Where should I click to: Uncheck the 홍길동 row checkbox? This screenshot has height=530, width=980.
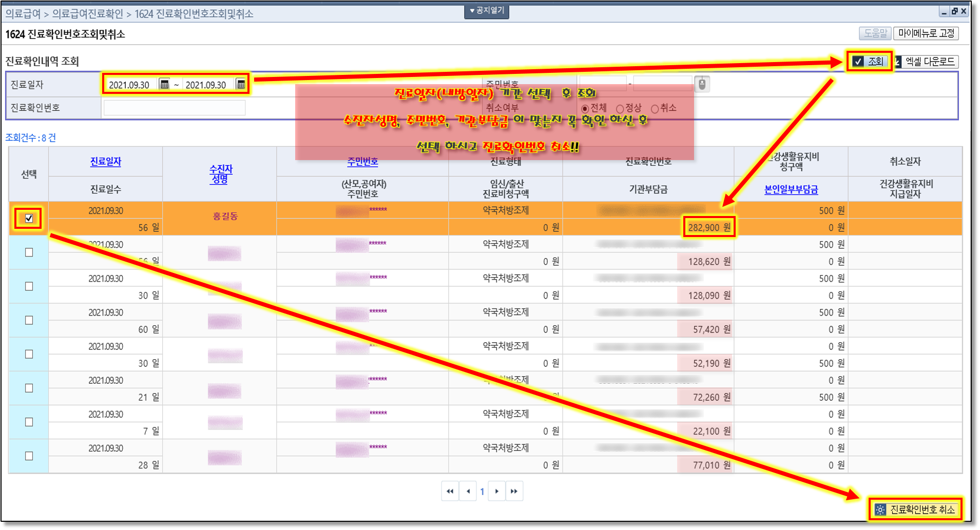click(x=29, y=218)
